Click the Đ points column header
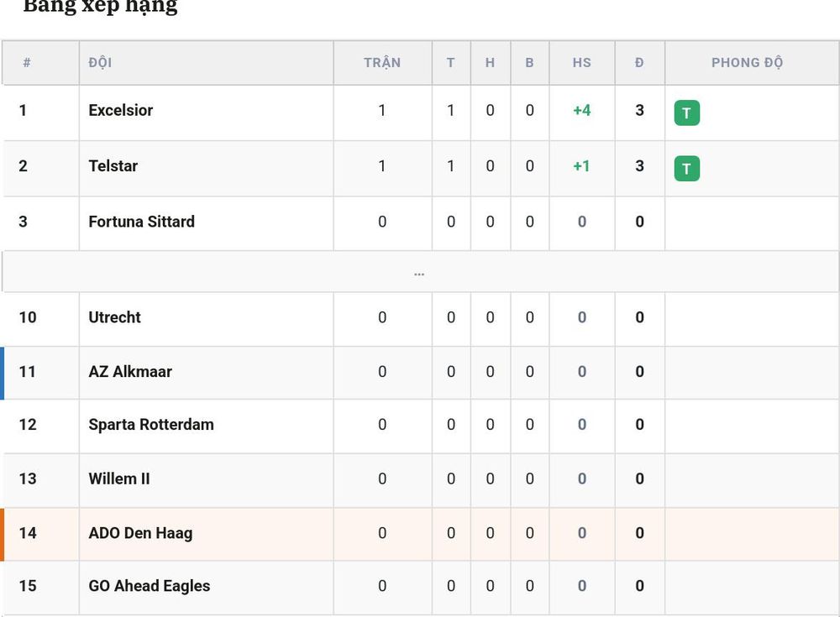The height and width of the screenshot is (617, 840). (x=639, y=63)
